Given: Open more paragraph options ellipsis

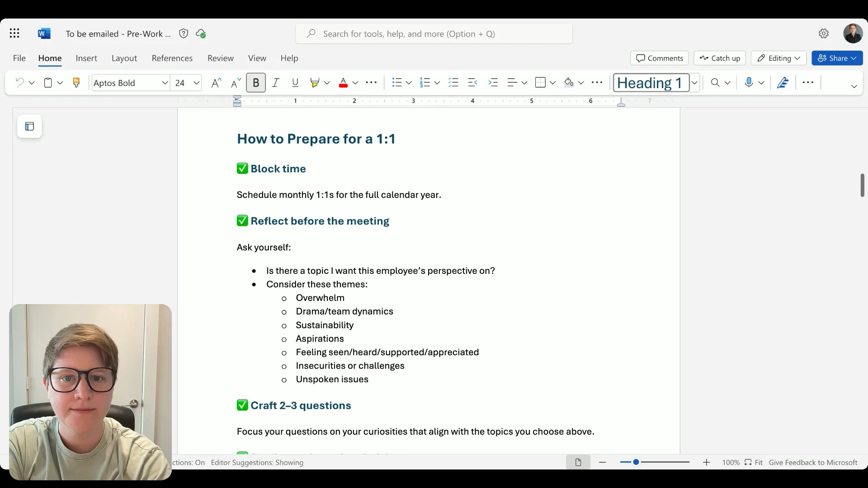Looking at the screenshot, I should pos(597,83).
